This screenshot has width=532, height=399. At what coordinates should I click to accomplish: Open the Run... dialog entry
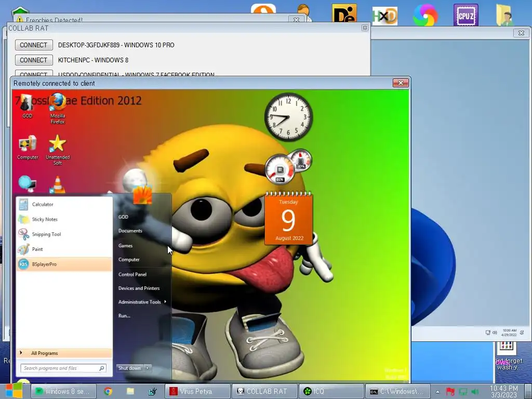124,315
